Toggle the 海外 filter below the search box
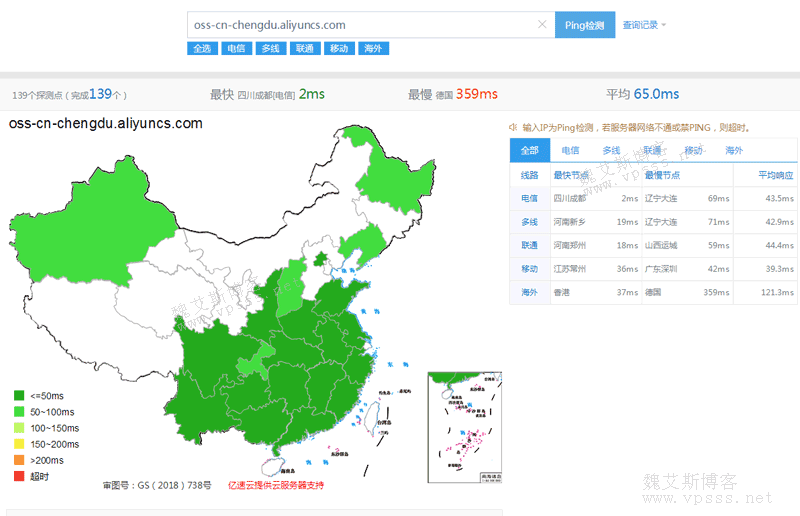 (x=372, y=48)
